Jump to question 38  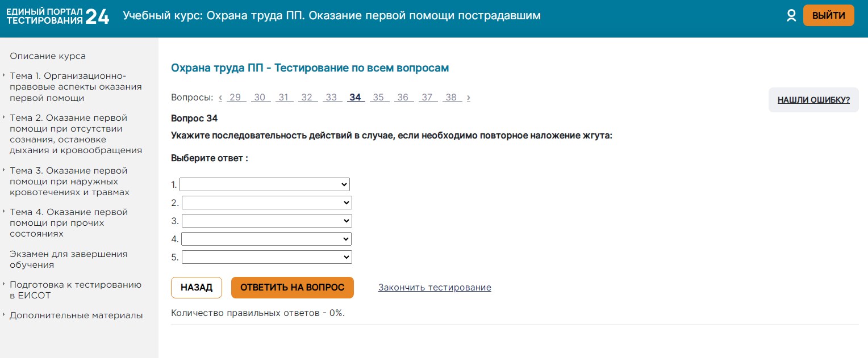[451, 98]
